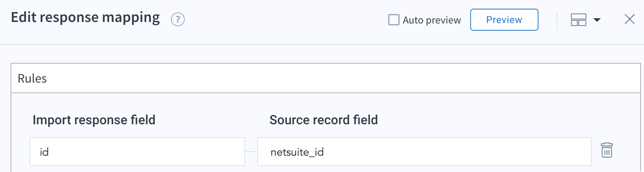Focus the Import response field input containing id

137,152
